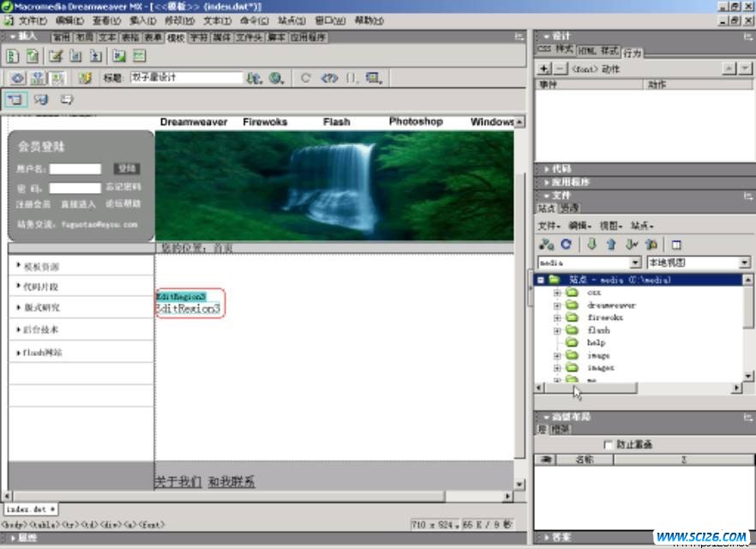Open the 本地视图 view dropdown
The height and width of the screenshot is (549, 756).
pos(744,262)
